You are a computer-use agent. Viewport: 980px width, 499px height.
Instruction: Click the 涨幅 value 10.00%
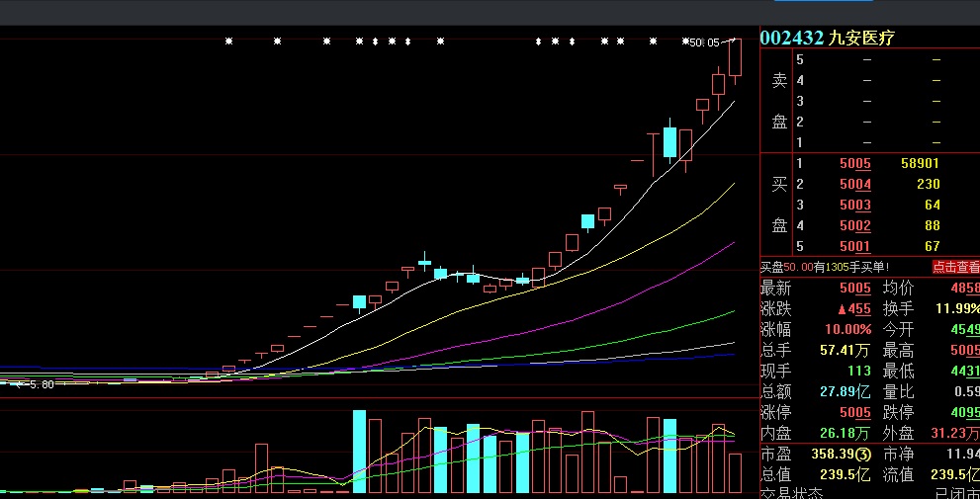tap(847, 329)
